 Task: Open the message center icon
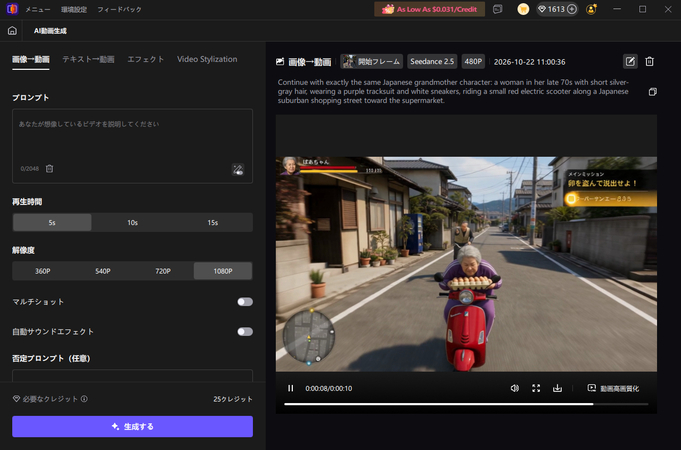498,9
